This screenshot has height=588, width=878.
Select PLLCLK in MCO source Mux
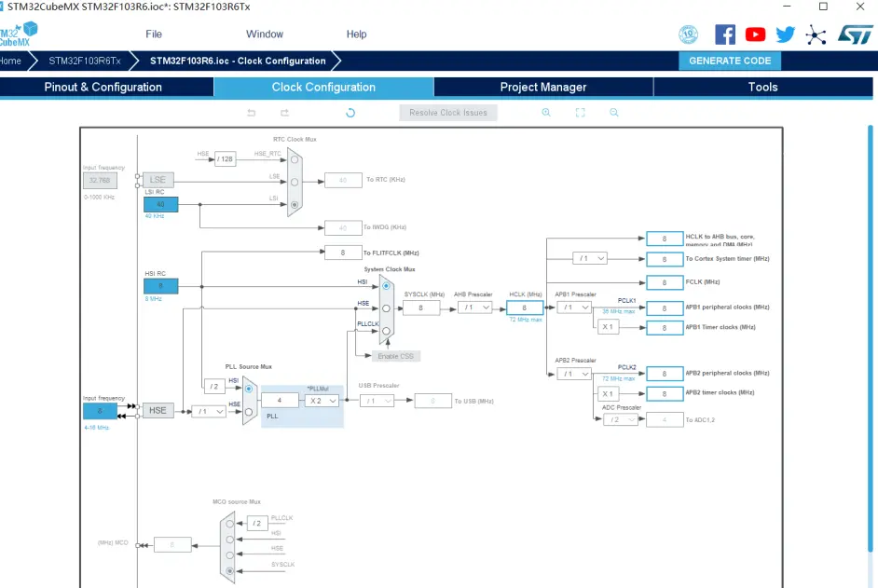(229, 524)
